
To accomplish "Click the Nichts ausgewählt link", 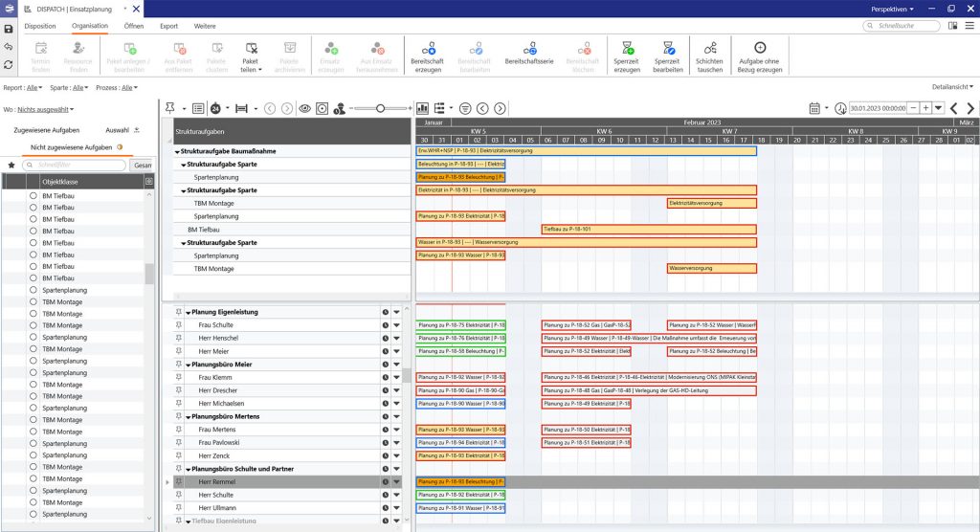I will [x=46, y=109].
